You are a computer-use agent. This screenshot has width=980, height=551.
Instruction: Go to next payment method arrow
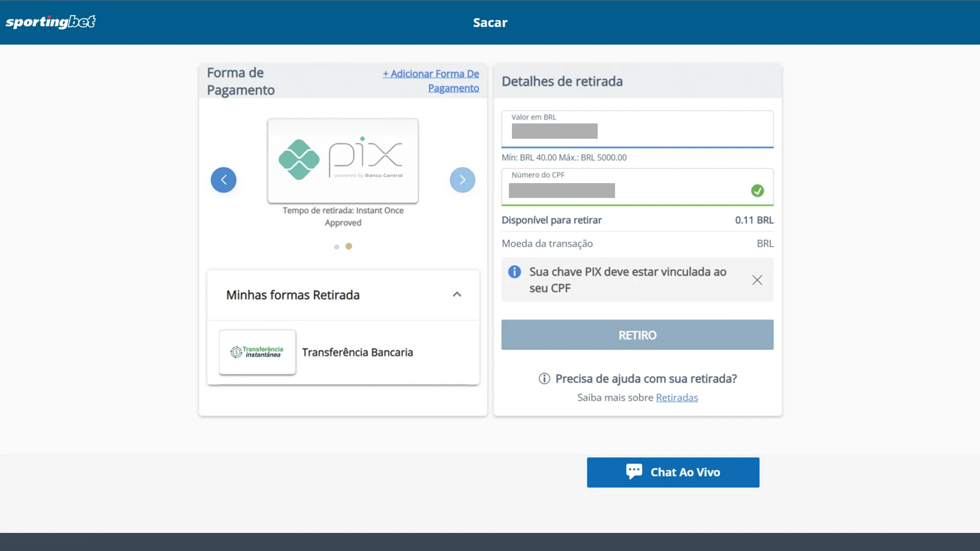coord(462,180)
